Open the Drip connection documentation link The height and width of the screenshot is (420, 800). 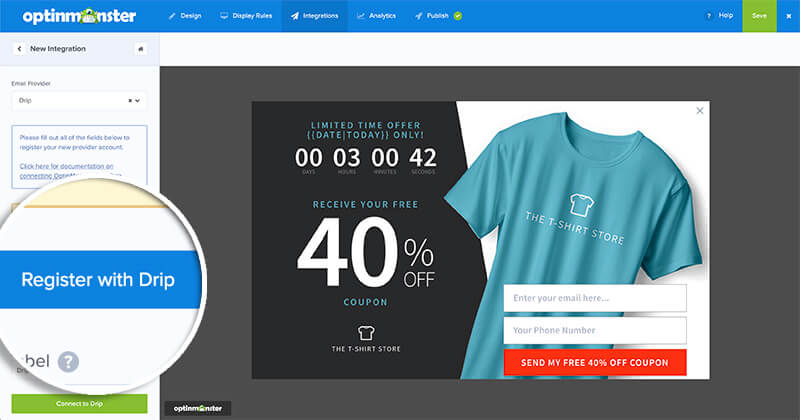point(66,170)
